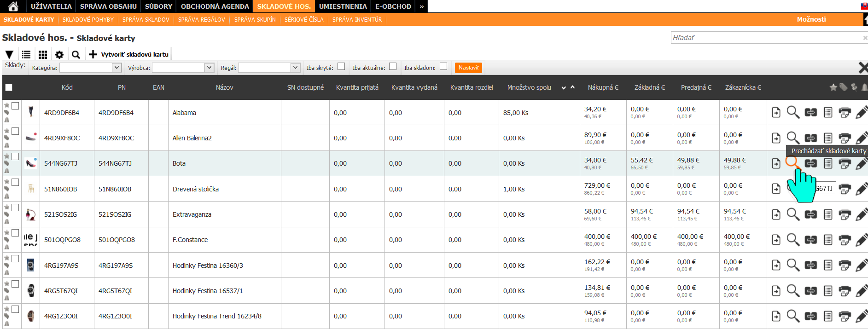
Task: Open OBCHODNÁ AGENDA menu
Action: coord(215,6)
